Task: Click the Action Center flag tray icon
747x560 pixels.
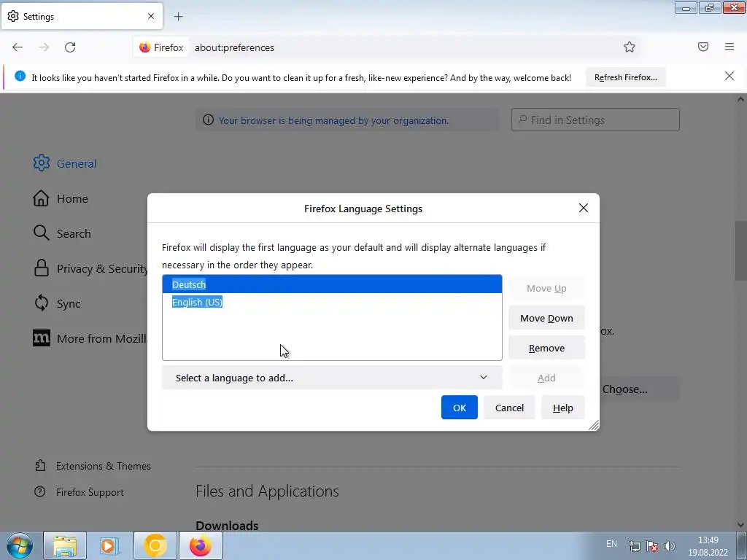Action: coord(652,545)
